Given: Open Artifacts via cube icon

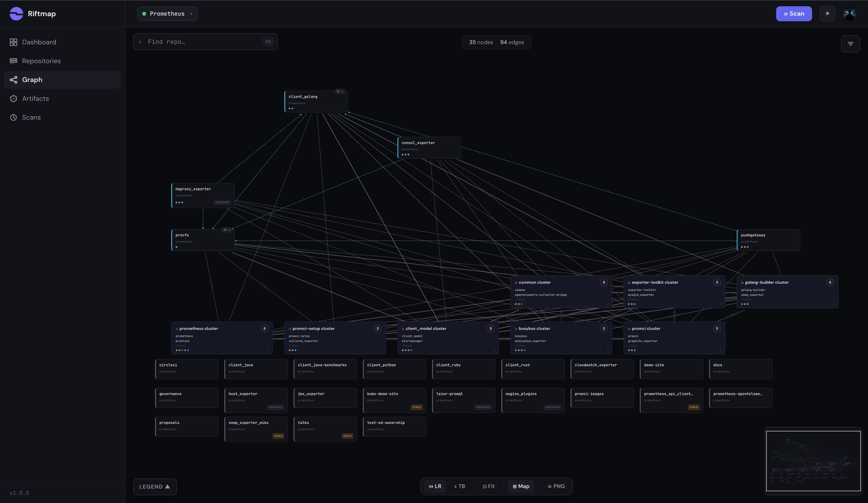Looking at the screenshot, I should (x=14, y=99).
